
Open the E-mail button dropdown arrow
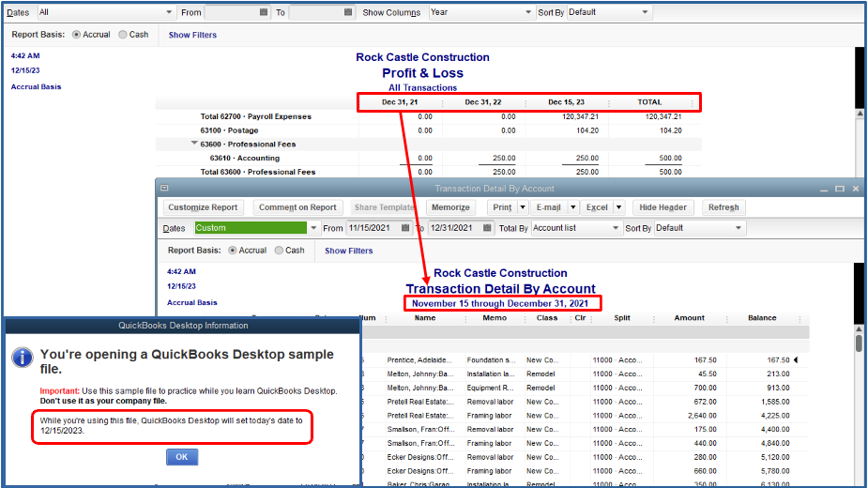(573, 207)
